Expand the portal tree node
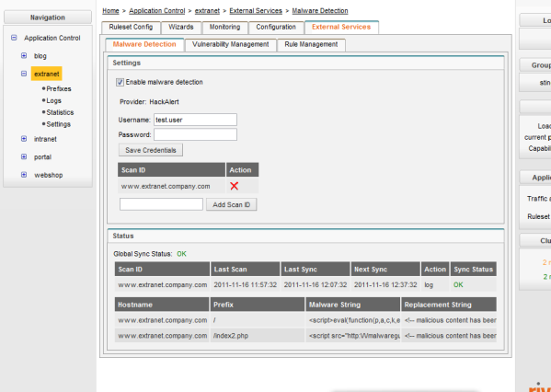This screenshot has width=551, height=392. (24, 156)
